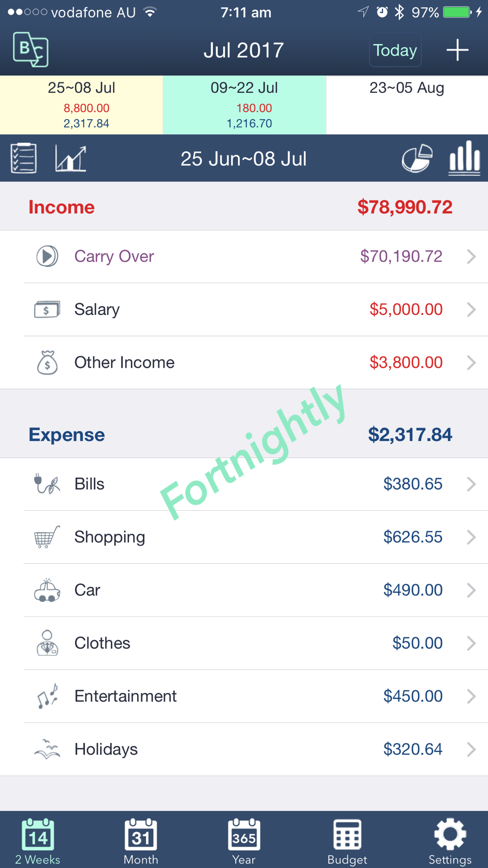Select the 09~22 Jul period
This screenshot has width=488, height=868.
[x=244, y=105]
